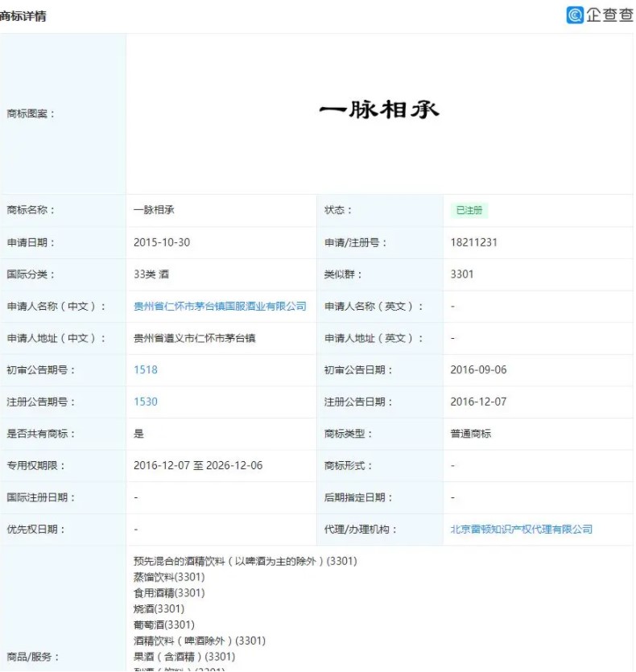Click the 已注册 status badge
Viewport: 636px width, 672px height.
pos(469,210)
